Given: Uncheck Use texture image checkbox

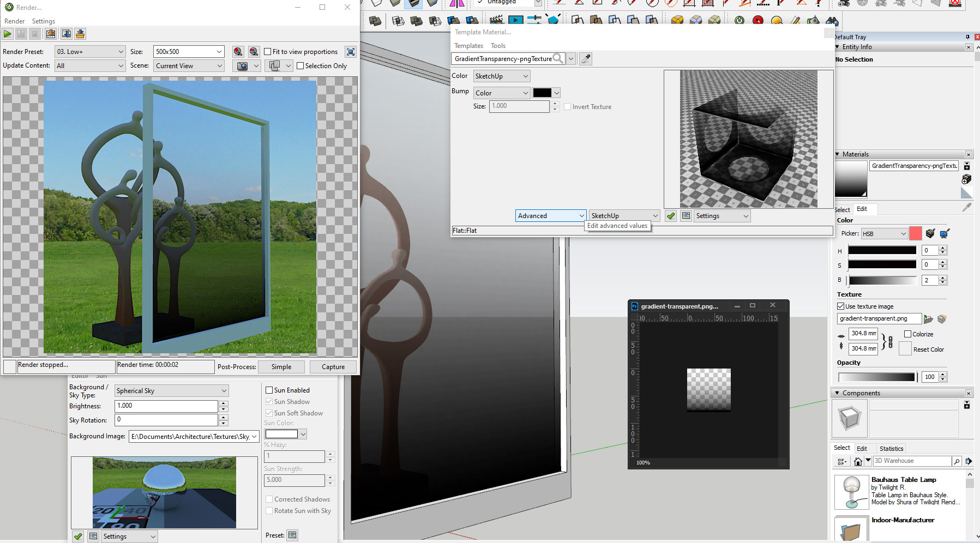Looking at the screenshot, I should pos(841,306).
